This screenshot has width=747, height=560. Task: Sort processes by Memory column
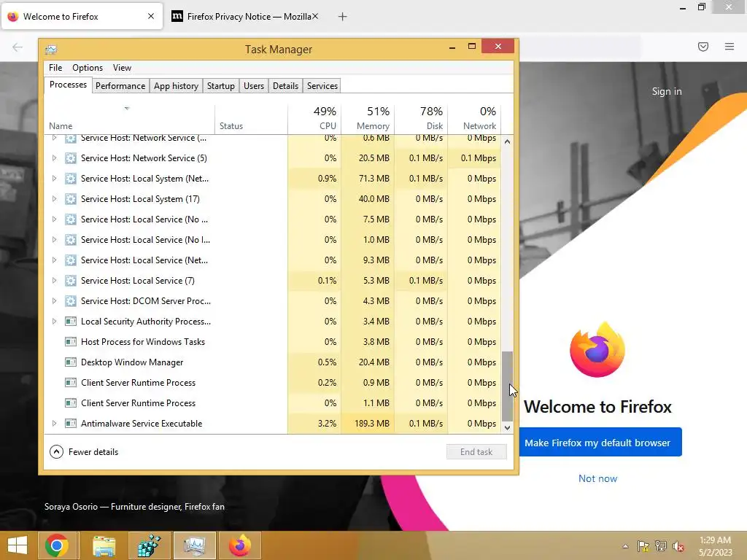(368, 118)
